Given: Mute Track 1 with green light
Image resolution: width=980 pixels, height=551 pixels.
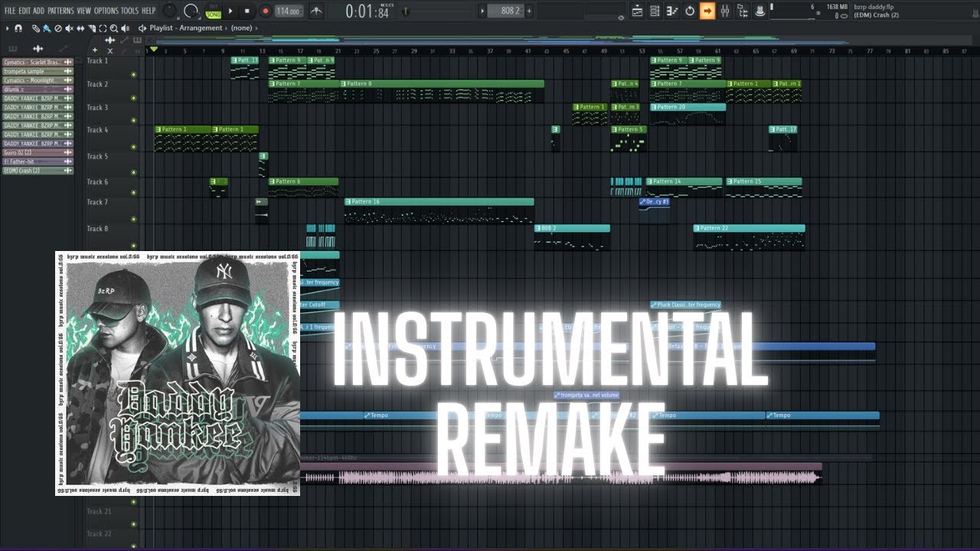Looking at the screenshot, I should pos(134,74).
